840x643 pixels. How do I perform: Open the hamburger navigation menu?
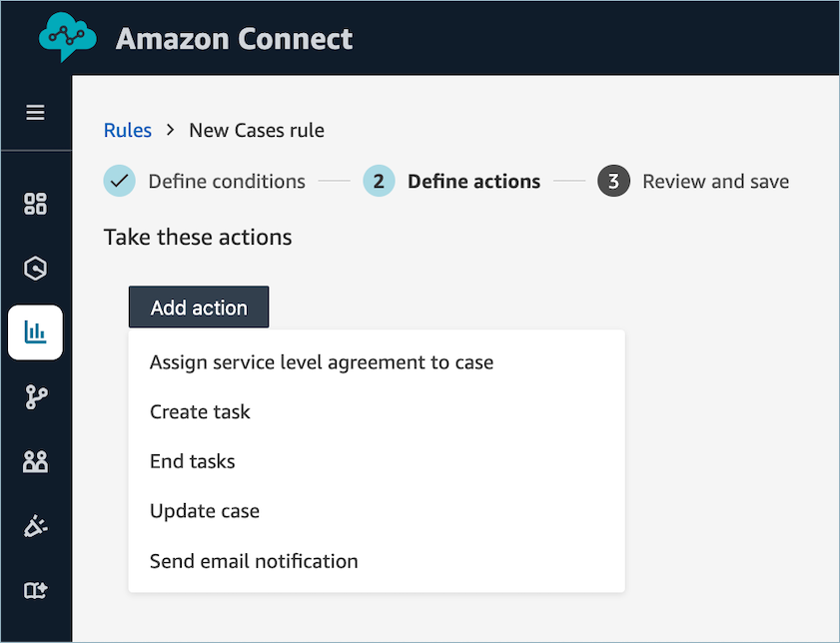pyautogui.click(x=36, y=113)
